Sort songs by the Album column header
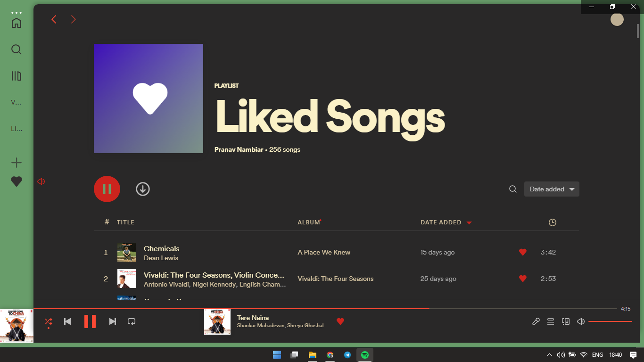This screenshot has height=362, width=644. (307, 222)
